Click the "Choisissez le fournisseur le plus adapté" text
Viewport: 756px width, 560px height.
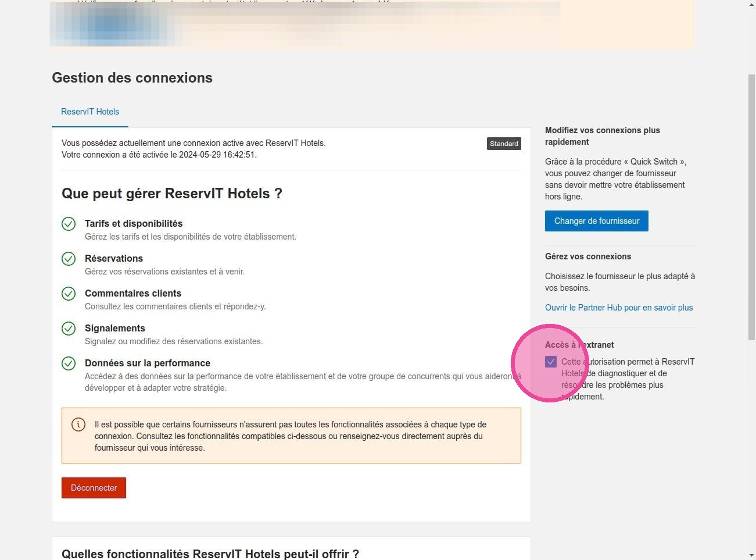tap(620, 282)
